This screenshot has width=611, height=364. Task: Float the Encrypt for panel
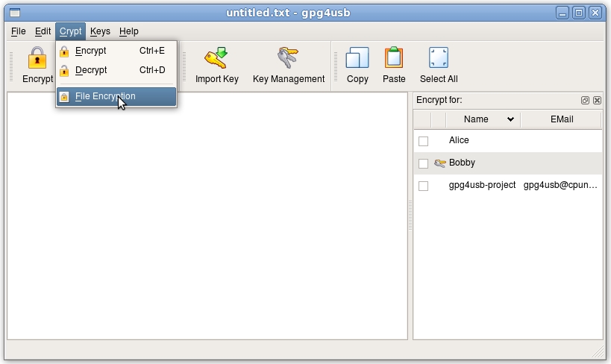coord(585,100)
